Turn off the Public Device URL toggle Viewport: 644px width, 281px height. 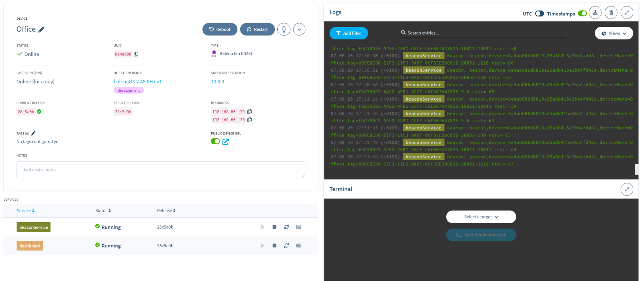(x=215, y=141)
